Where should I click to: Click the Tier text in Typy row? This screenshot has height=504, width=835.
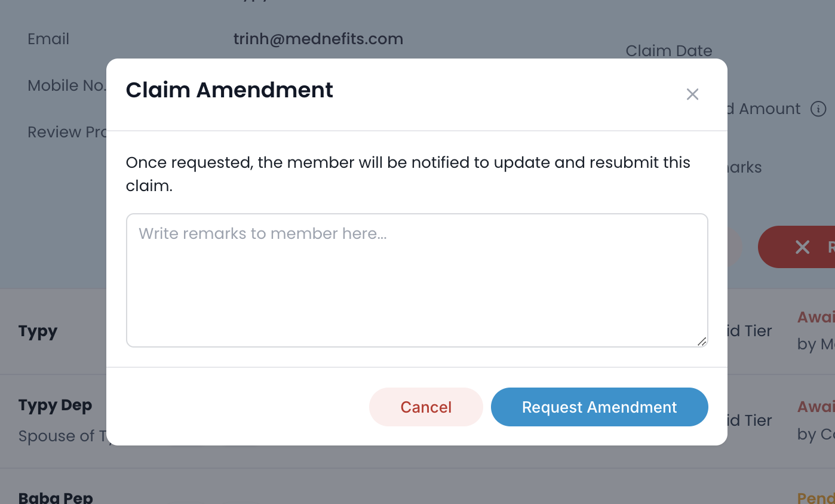(757, 331)
